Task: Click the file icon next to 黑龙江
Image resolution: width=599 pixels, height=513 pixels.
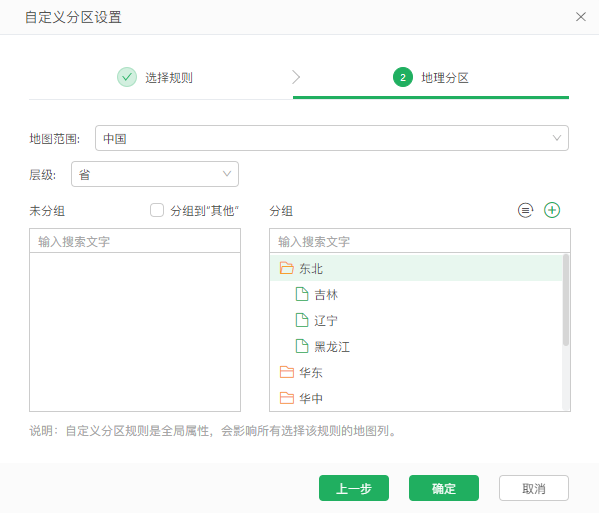Action: pos(302,346)
